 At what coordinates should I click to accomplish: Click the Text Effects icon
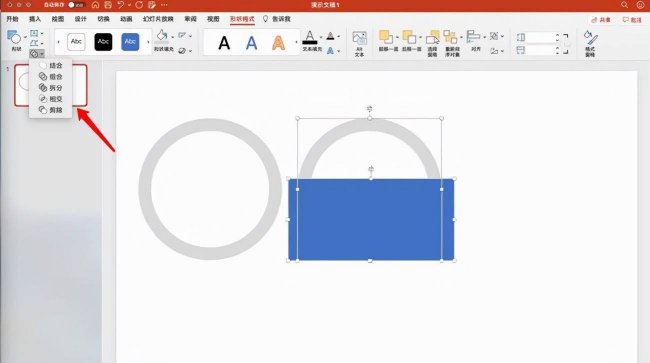click(x=330, y=51)
